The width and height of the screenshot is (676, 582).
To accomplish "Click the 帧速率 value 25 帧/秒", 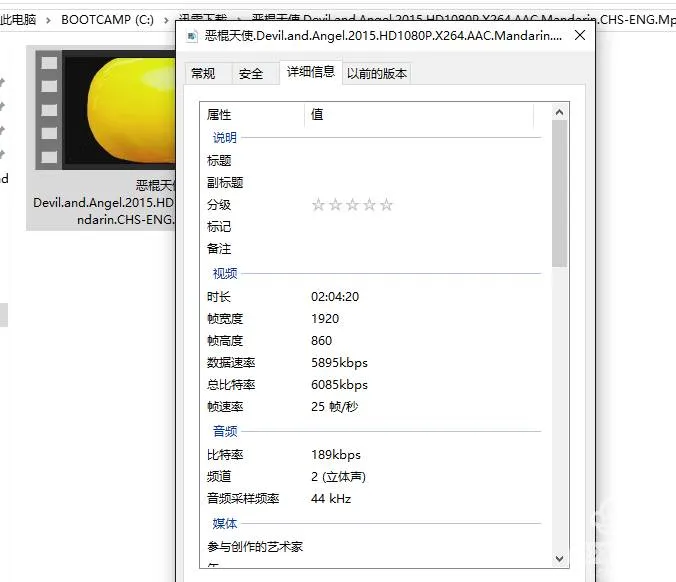I will tap(335, 407).
